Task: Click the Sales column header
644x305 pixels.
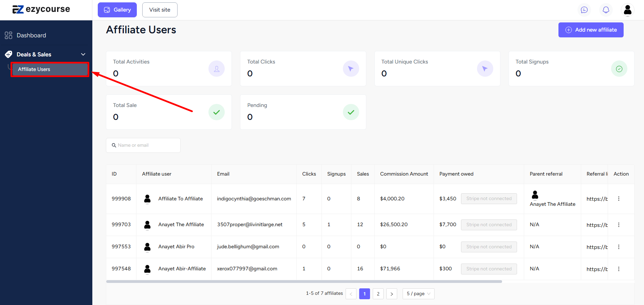Action: click(363, 174)
